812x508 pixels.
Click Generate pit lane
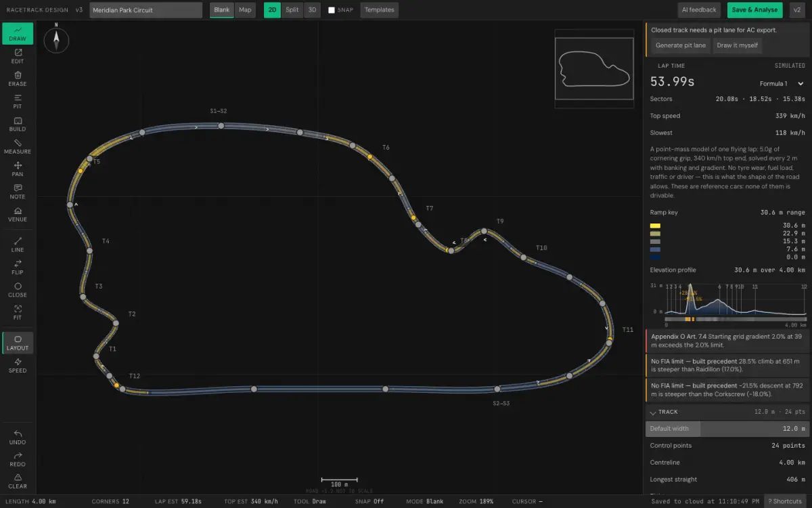[x=680, y=45]
